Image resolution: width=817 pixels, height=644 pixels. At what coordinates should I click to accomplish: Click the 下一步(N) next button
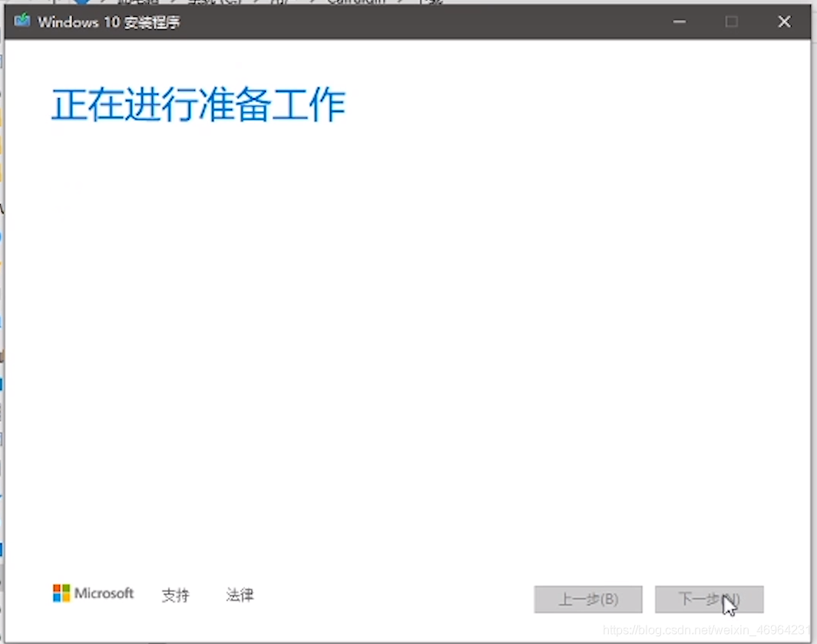(x=709, y=599)
